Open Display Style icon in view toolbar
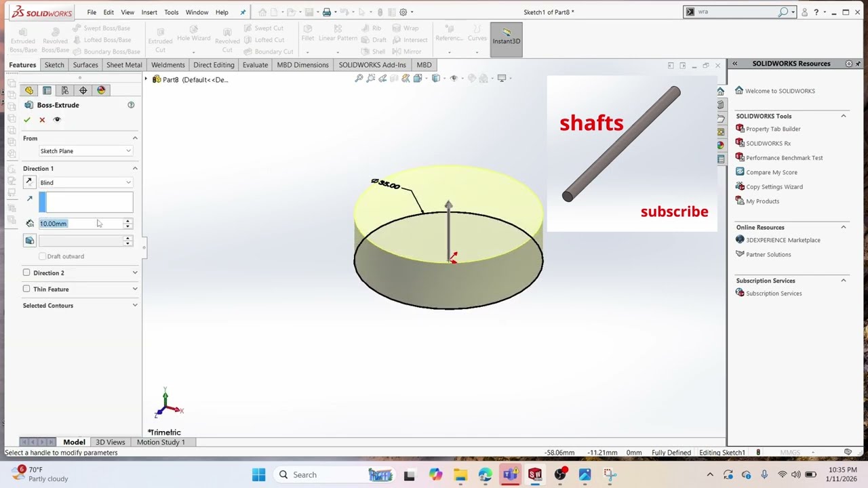This screenshot has width=868, height=488. click(437, 79)
